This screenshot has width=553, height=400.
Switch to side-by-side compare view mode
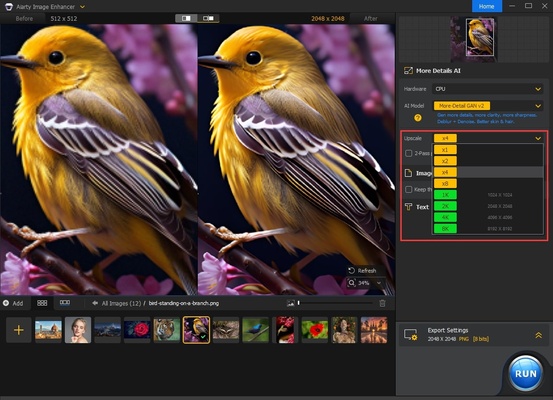(208, 18)
